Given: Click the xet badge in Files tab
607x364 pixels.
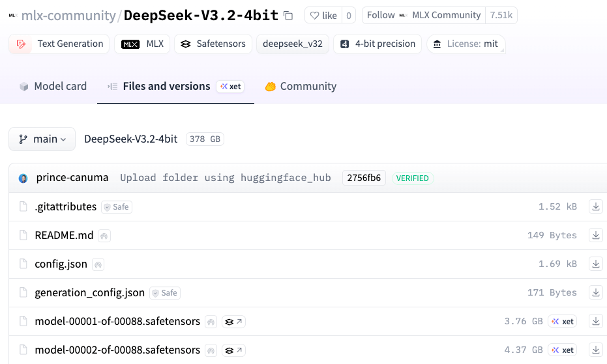Looking at the screenshot, I should (230, 86).
